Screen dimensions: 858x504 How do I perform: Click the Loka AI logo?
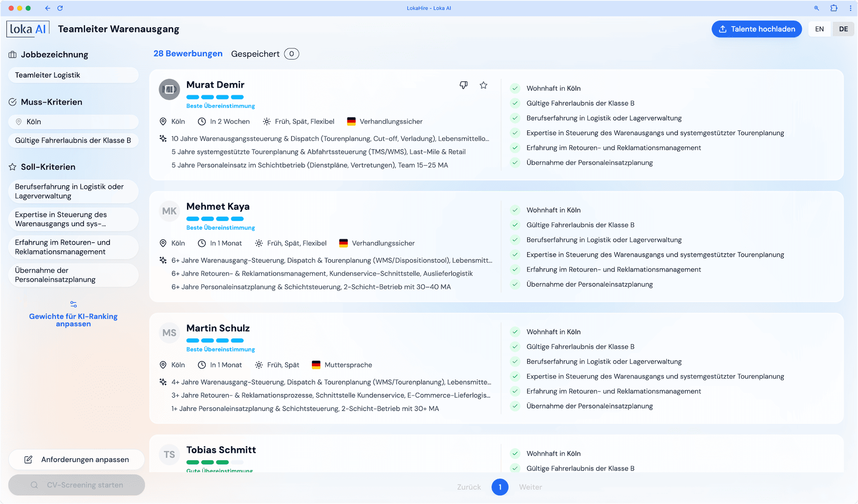coord(27,28)
